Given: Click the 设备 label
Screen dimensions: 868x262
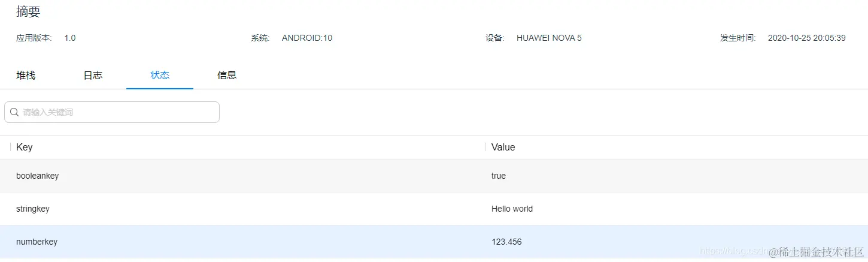Looking at the screenshot, I should [x=495, y=38].
